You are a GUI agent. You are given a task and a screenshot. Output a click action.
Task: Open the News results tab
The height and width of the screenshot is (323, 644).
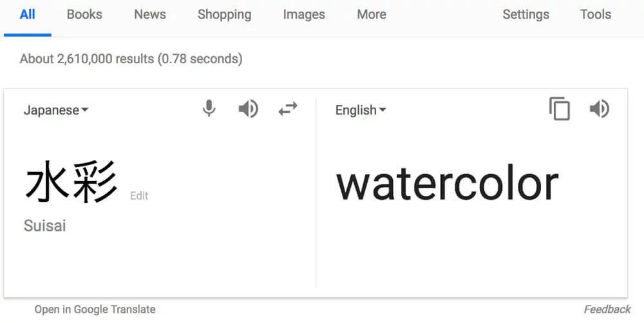coord(150,15)
